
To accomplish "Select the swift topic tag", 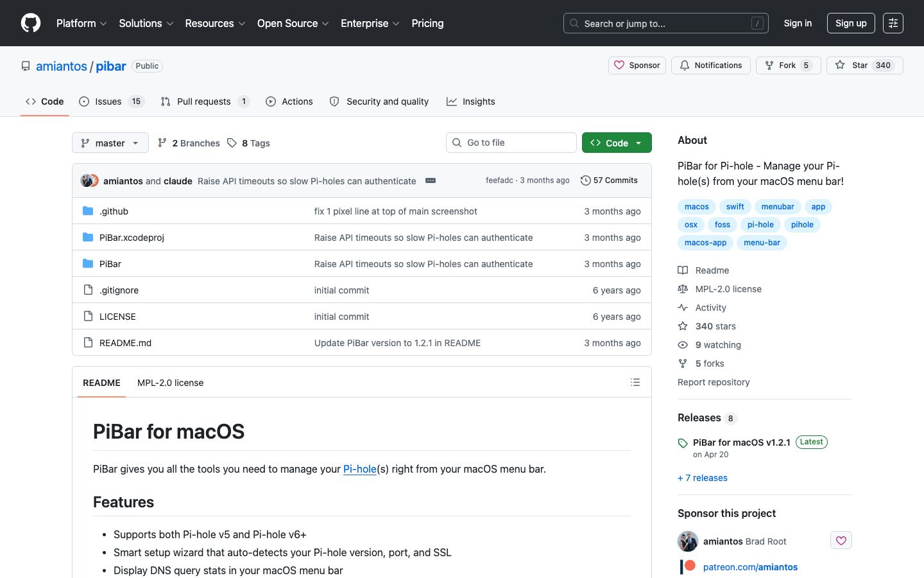I will (x=735, y=207).
